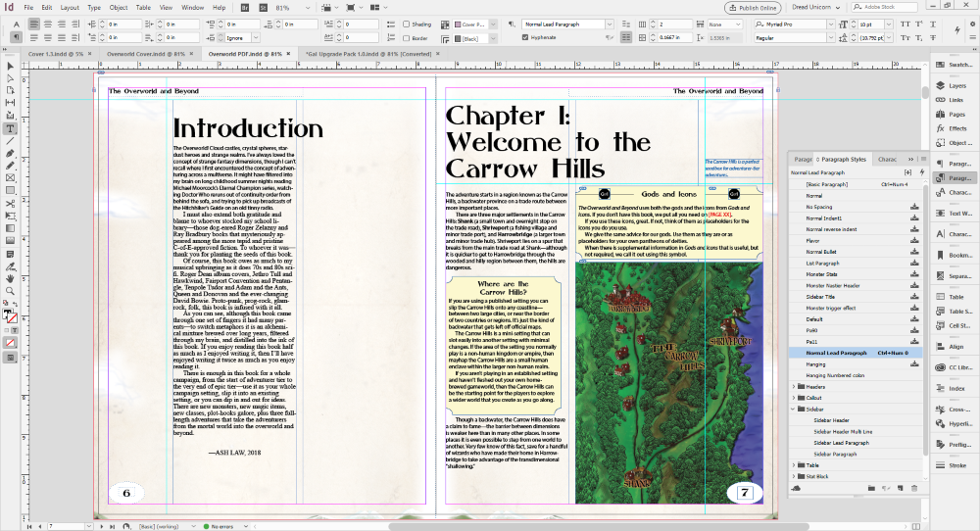Open the Window menu
Image resolution: width=980 pixels, height=531 pixels.
tap(192, 8)
